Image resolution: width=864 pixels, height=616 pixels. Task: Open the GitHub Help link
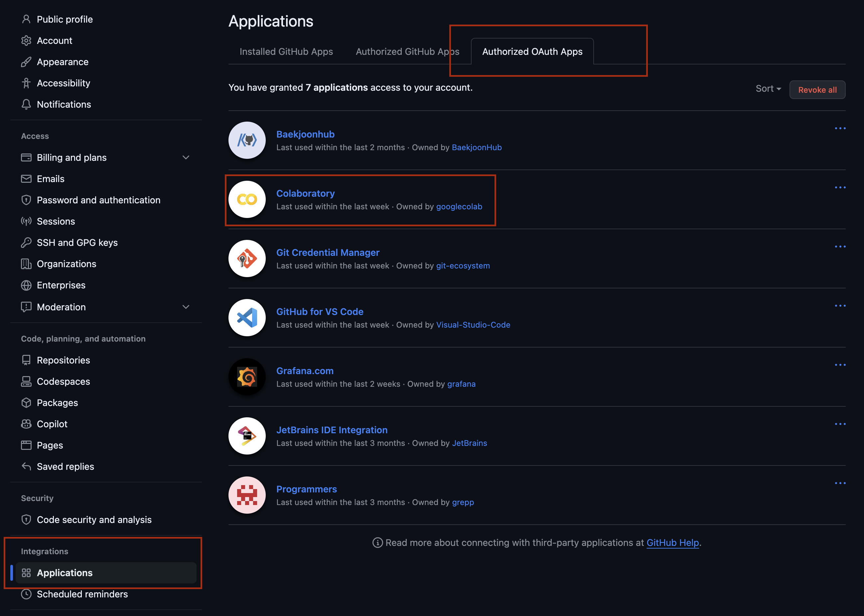(672, 543)
